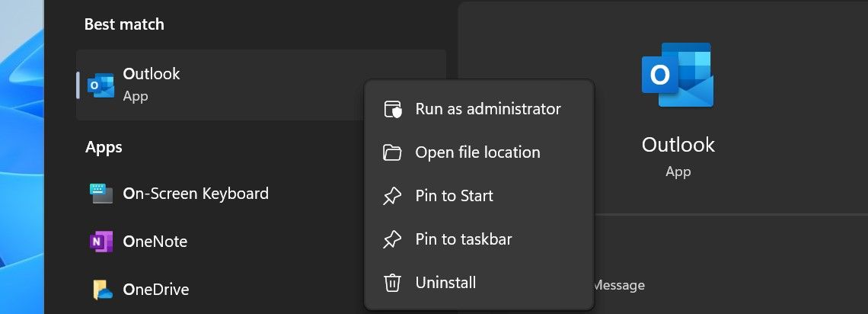This screenshot has height=314, width=868.
Task: Open the OneDrive result by its name
Action: coord(155,290)
